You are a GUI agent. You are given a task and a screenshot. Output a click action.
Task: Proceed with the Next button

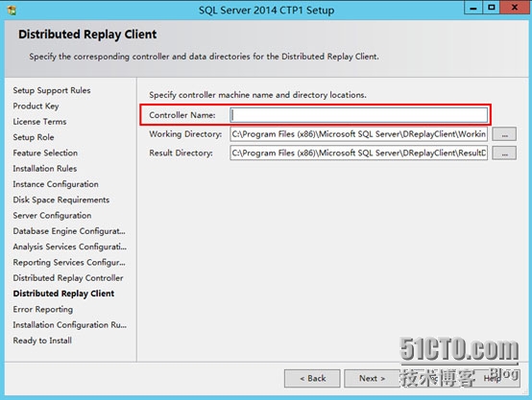[x=373, y=378]
